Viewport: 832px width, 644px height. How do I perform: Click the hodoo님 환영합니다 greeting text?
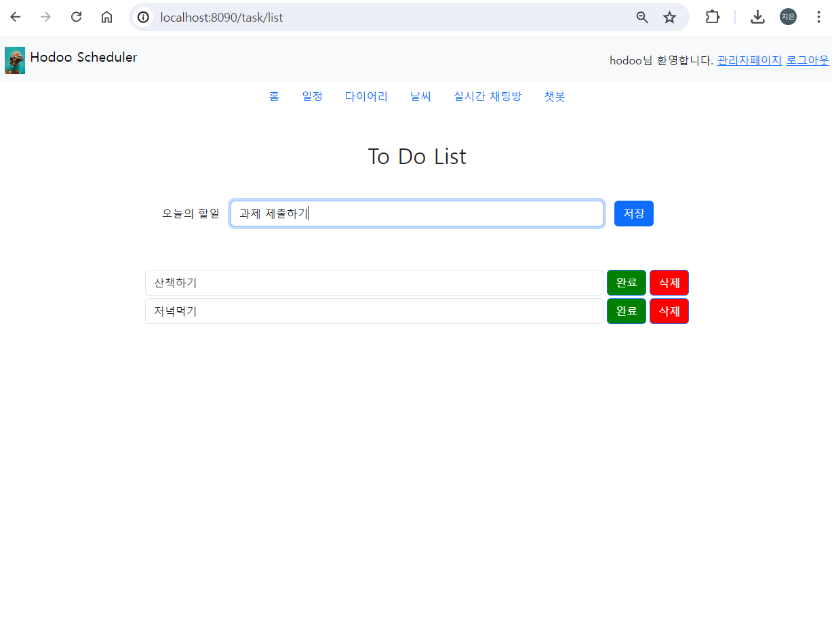coord(661,60)
